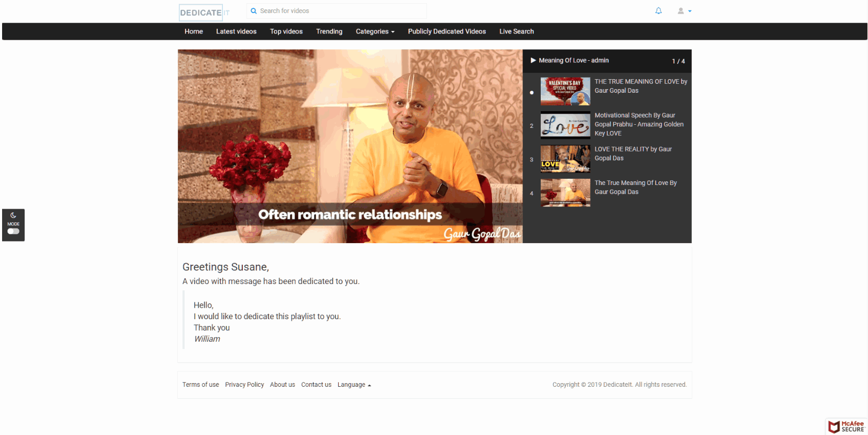Click the search magnifier icon

254,11
